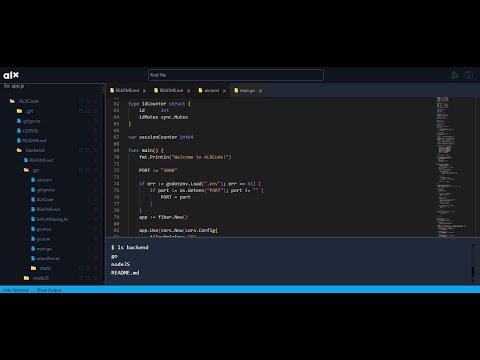This screenshot has width=480, height=360.
Task: Click the code minimap preview
Action: coord(451,167)
